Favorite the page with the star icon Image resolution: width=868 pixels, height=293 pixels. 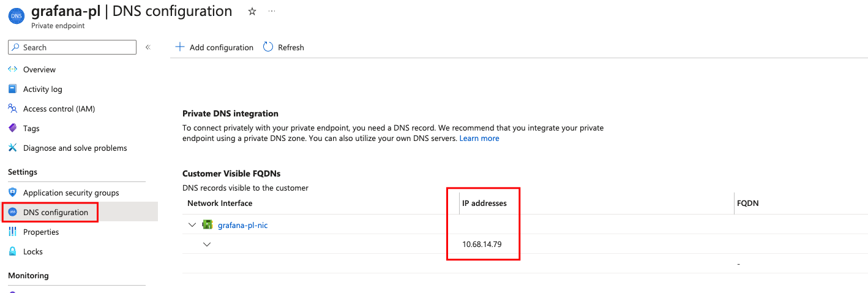point(252,12)
